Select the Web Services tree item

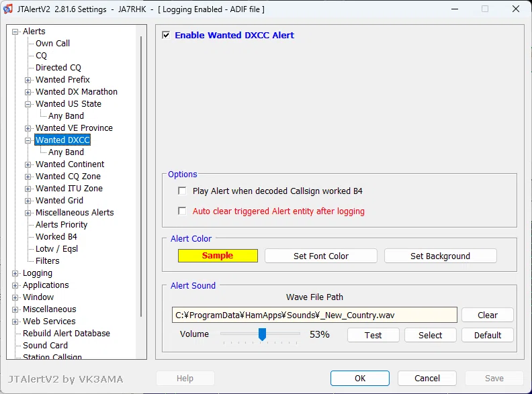coord(49,322)
